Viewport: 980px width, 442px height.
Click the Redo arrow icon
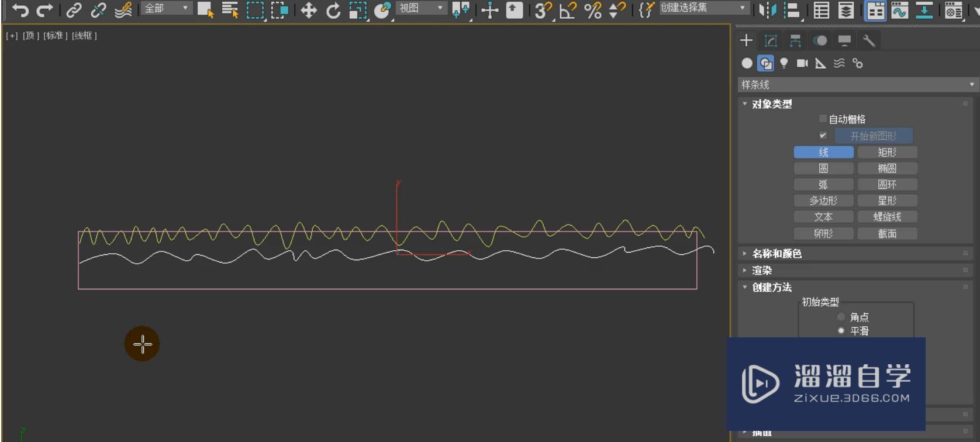click(45, 10)
